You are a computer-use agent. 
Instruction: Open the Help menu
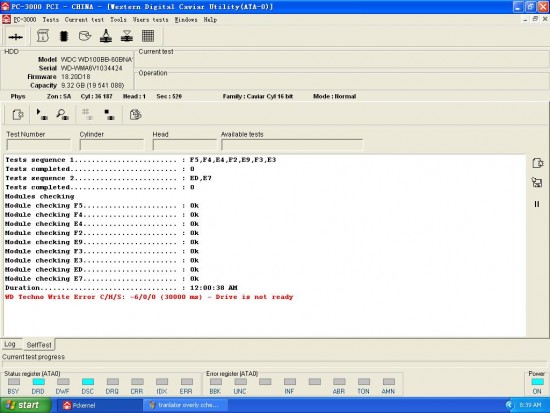point(210,20)
